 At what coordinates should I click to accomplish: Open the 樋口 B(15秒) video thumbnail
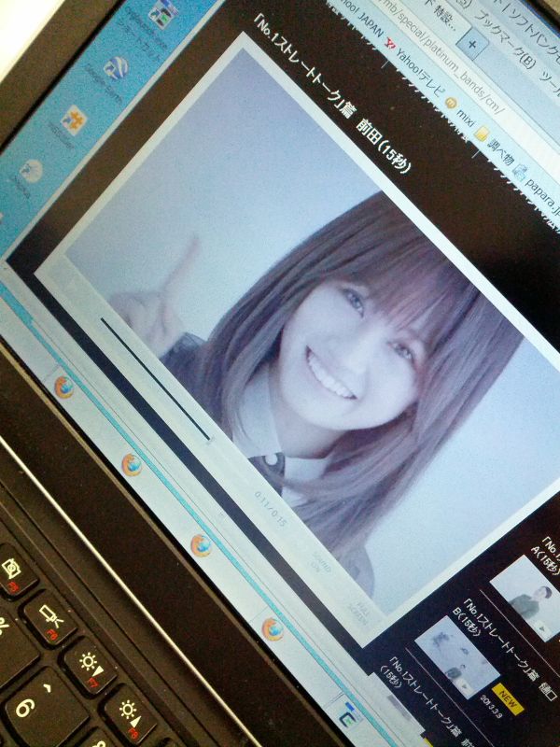pyautogui.click(x=457, y=656)
